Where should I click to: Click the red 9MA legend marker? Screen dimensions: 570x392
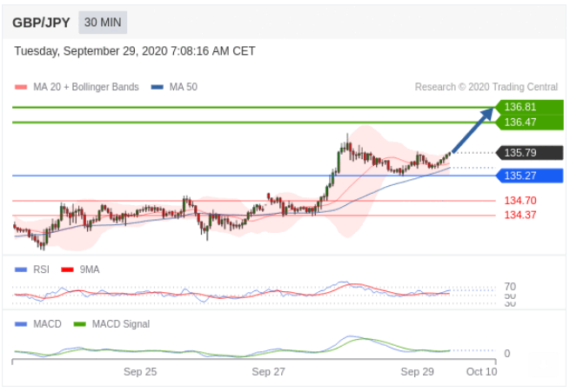[x=67, y=269]
